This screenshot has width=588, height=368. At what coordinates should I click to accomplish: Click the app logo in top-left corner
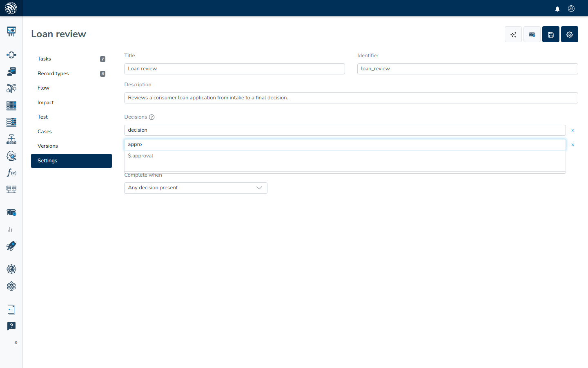(x=11, y=8)
